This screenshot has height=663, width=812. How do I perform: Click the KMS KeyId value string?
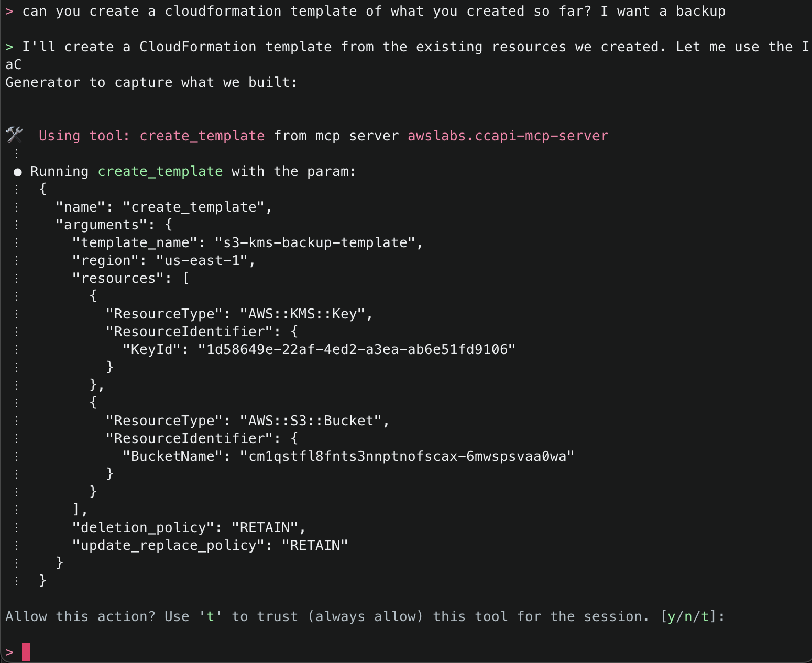pyautogui.click(x=356, y=350)
